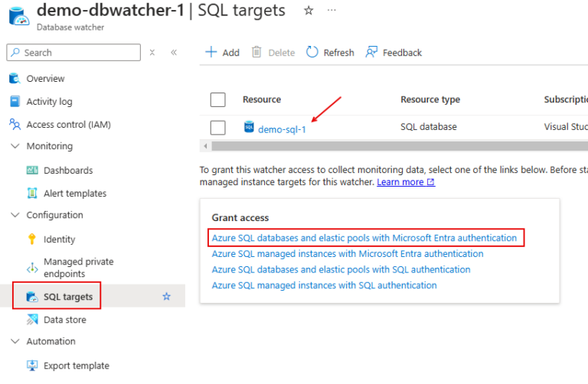Go to Activity log page
The width and height of the screenshot is (588, 384).
coord(49,102)
